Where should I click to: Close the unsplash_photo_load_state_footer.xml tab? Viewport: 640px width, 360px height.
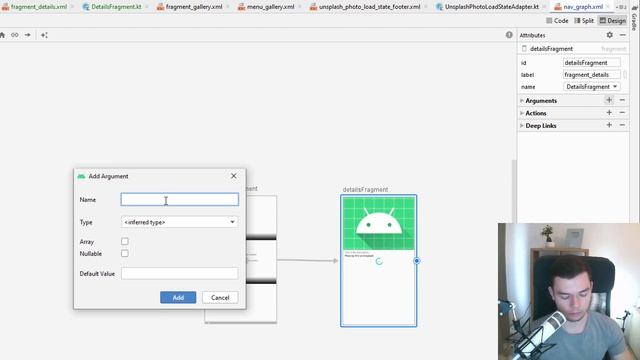(425, 7)
